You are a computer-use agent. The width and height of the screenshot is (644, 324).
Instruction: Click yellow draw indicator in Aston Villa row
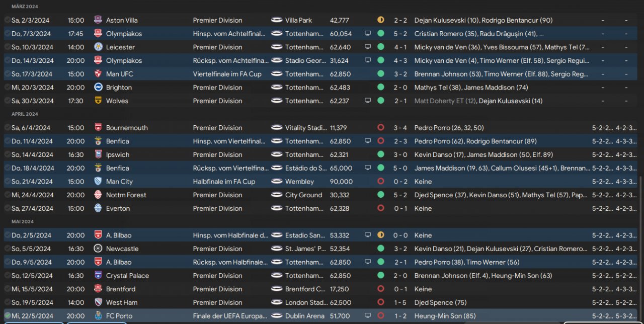pos(380,20)
